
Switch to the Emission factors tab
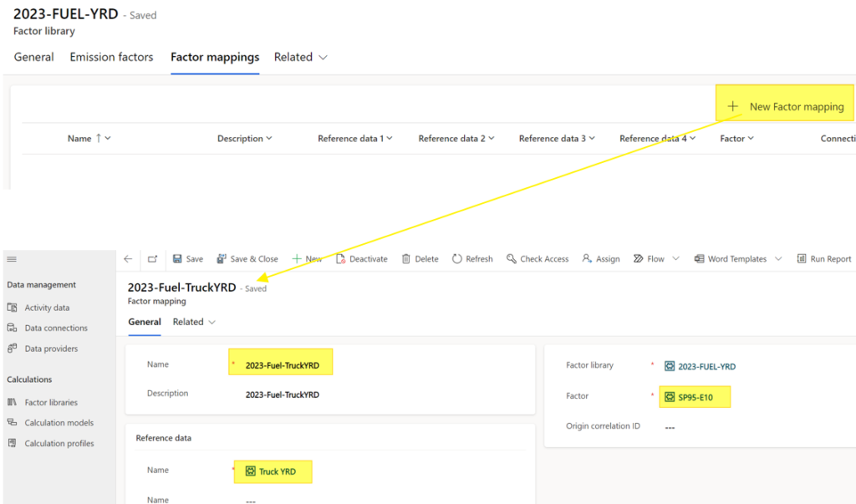point(111,58)
